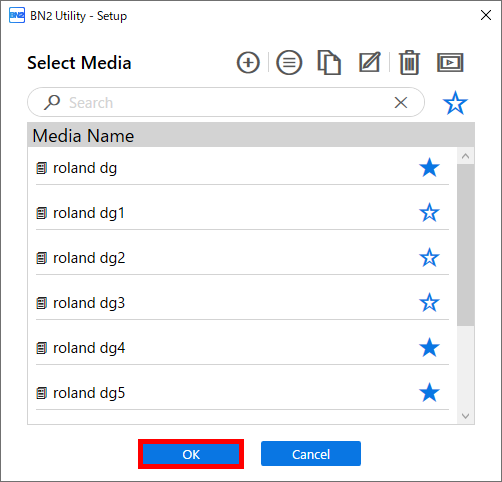Click the copy media icon

(x=329, y=62)
